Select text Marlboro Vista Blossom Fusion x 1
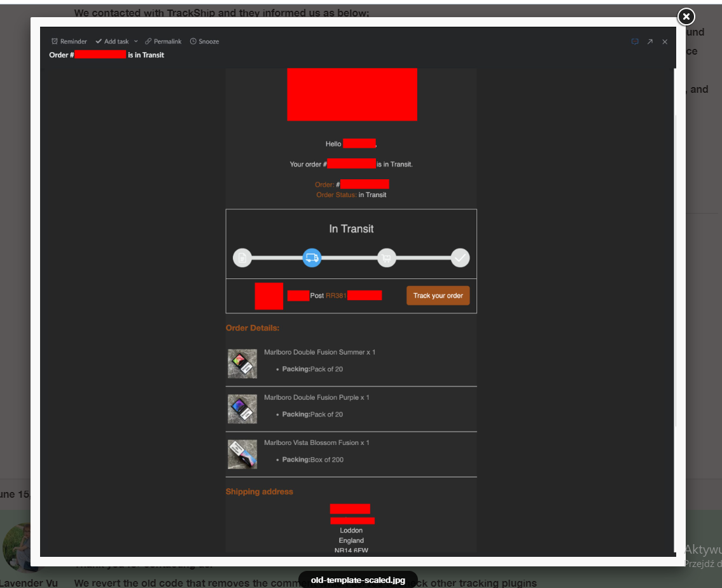 pos(316,442)
